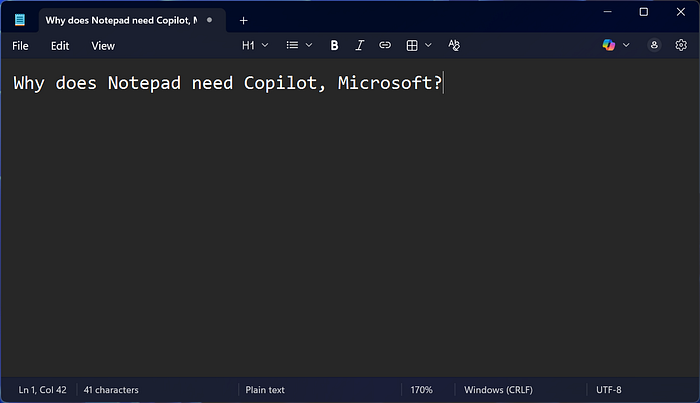The image size is (700, 403).
Task: Insert a link using the link icon
Action: (x=385, y=45)
